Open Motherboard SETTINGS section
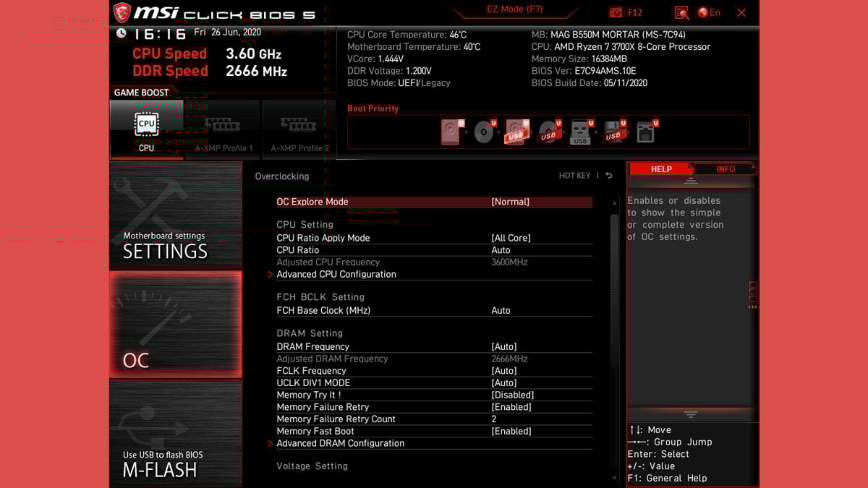Image resolution: width=868 pixels, height=488 pixels. coord(176,215)
